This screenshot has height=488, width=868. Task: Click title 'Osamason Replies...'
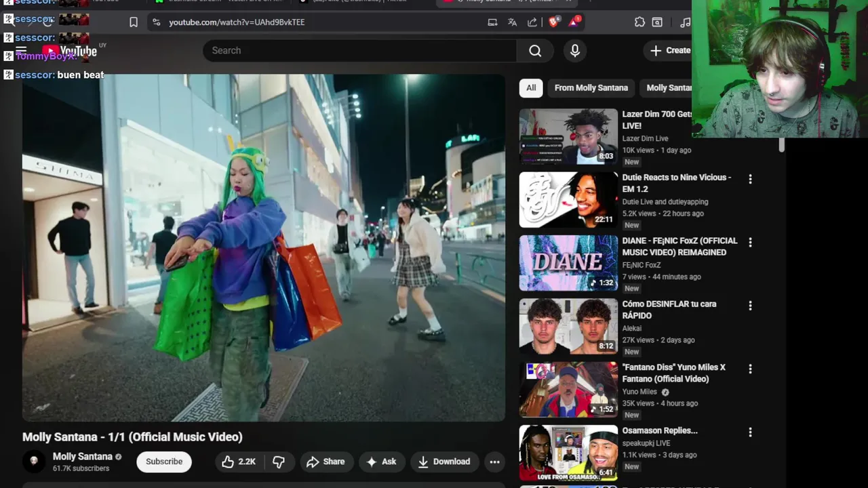pos(660,430)
